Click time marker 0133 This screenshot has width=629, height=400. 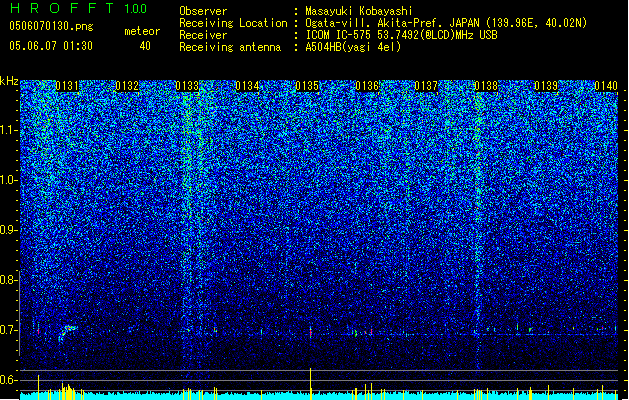(x=187, y=86)
